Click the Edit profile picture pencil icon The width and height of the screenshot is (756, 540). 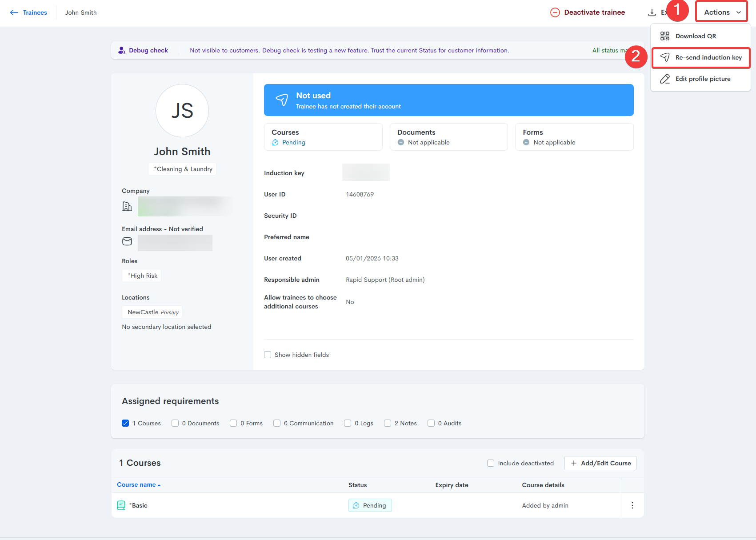click(x=664, y=79)
